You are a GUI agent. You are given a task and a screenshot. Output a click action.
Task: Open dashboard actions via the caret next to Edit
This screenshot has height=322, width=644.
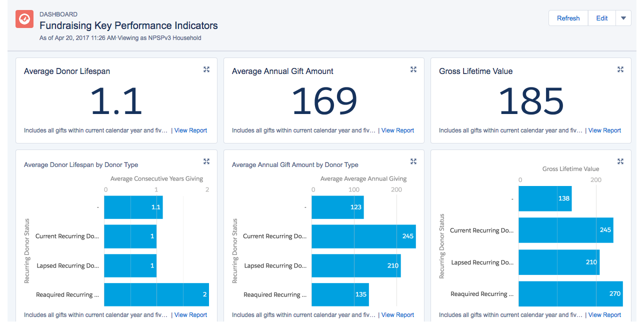click(x=623, y=17)
